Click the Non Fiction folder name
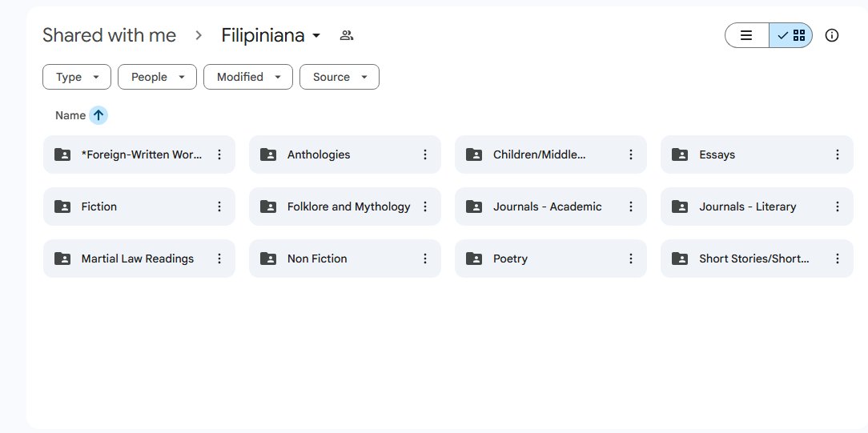Screen dimensions: 868x433 [x=316, y=259]
